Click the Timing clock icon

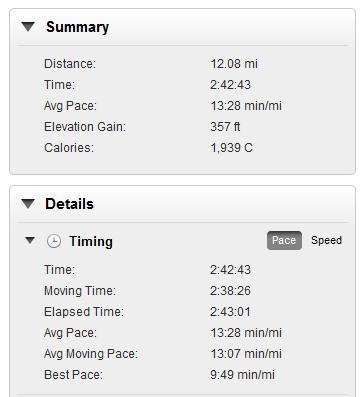(x=53, y=241)
